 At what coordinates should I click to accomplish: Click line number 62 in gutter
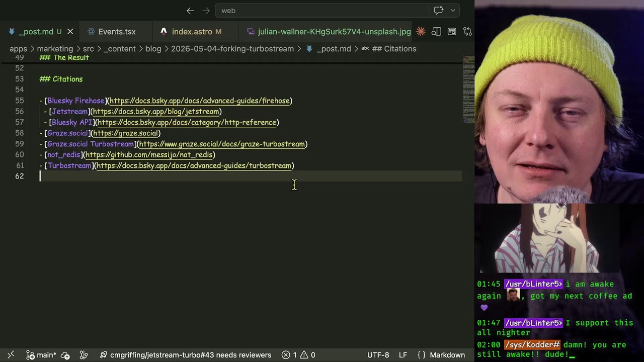pyautogui.click(x=20, y=176)
